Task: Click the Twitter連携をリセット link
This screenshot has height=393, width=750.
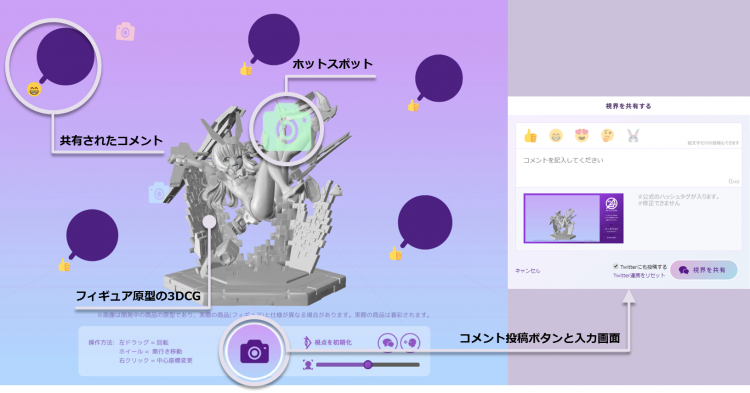Action: (639, 275)
